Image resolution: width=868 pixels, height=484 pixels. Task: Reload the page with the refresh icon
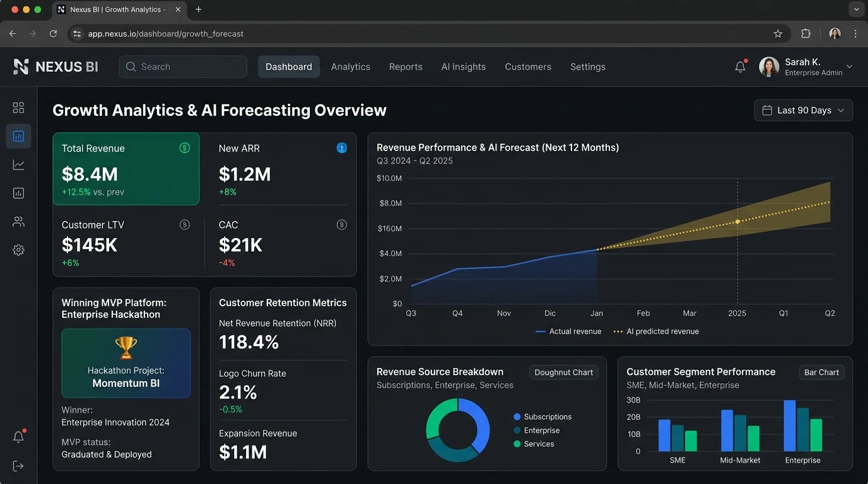(53, 33)
